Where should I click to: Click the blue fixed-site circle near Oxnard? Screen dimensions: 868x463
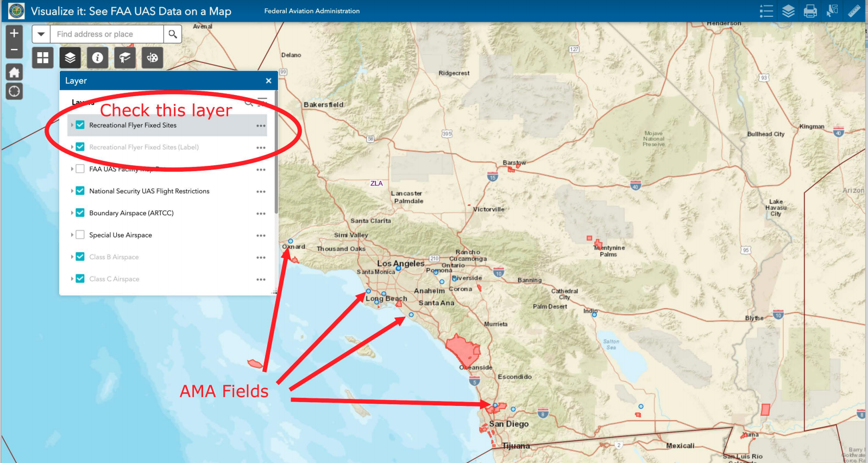click(x=291, y=241)
